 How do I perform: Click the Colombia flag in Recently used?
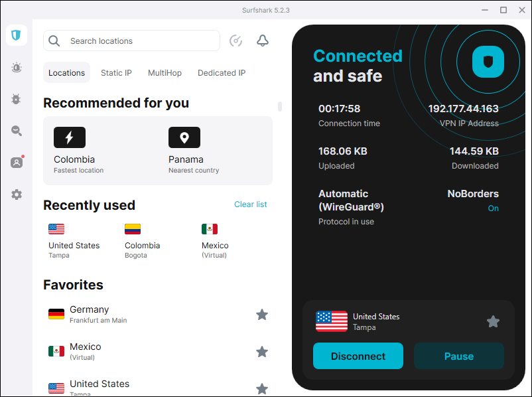[x=133, y=229]
